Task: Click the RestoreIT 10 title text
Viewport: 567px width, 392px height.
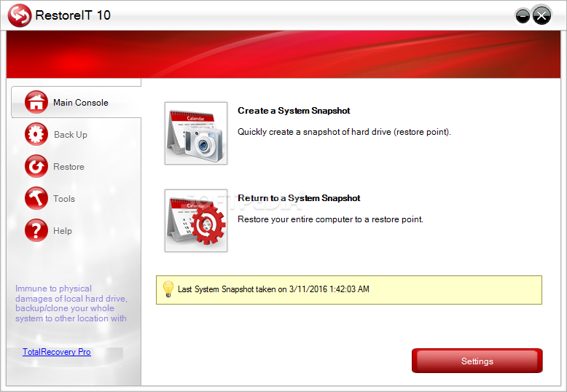Action: tap(73, 15)
